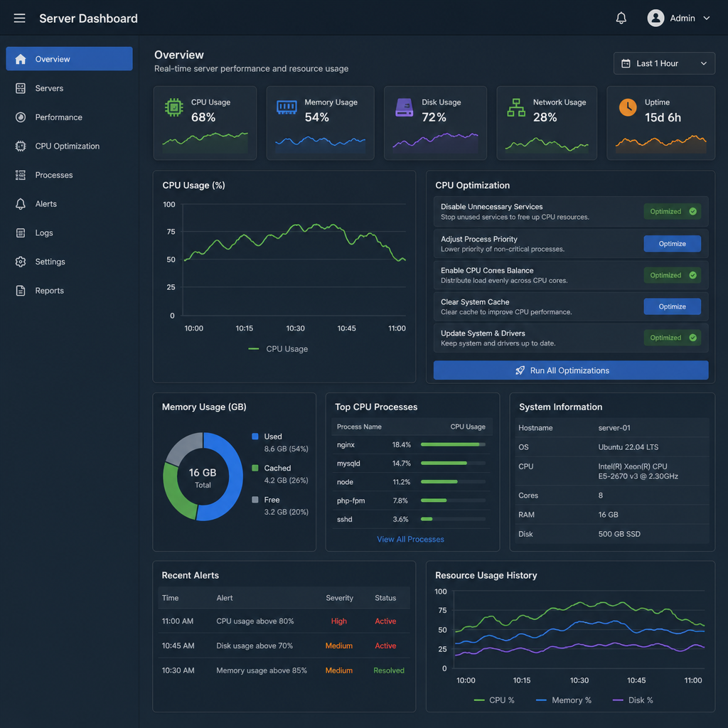
Task: Click Optimized badge for Update System & Drivers
Action: click(672, 338)
